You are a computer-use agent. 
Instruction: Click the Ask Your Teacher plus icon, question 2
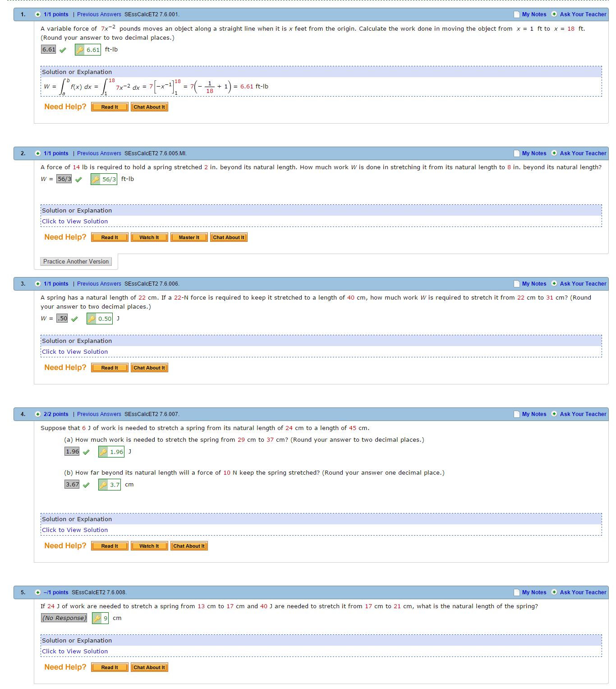[x=554, y=153]
